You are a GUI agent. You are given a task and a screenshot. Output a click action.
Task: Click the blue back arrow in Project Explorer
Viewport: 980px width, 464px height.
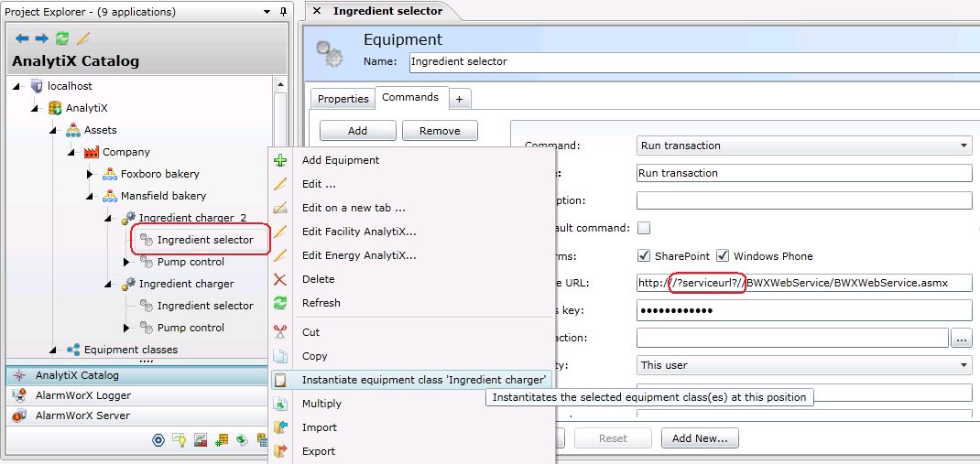[22, 38]
